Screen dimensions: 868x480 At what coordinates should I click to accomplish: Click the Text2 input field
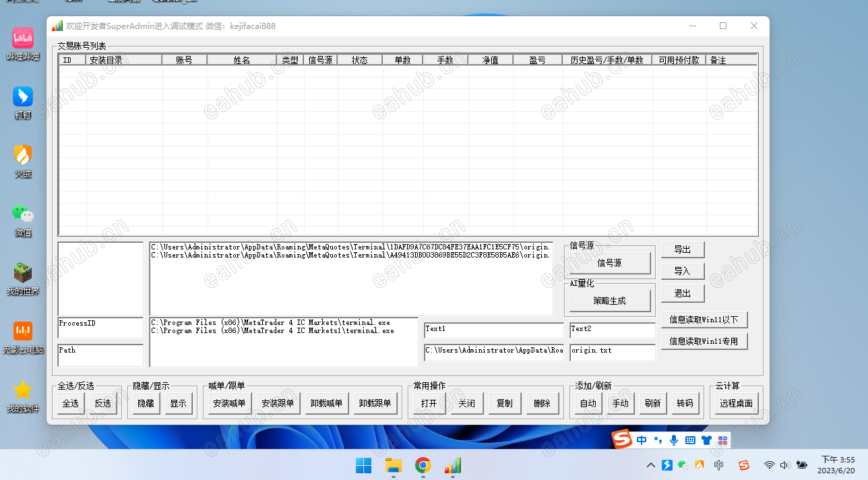coord(613,330)
